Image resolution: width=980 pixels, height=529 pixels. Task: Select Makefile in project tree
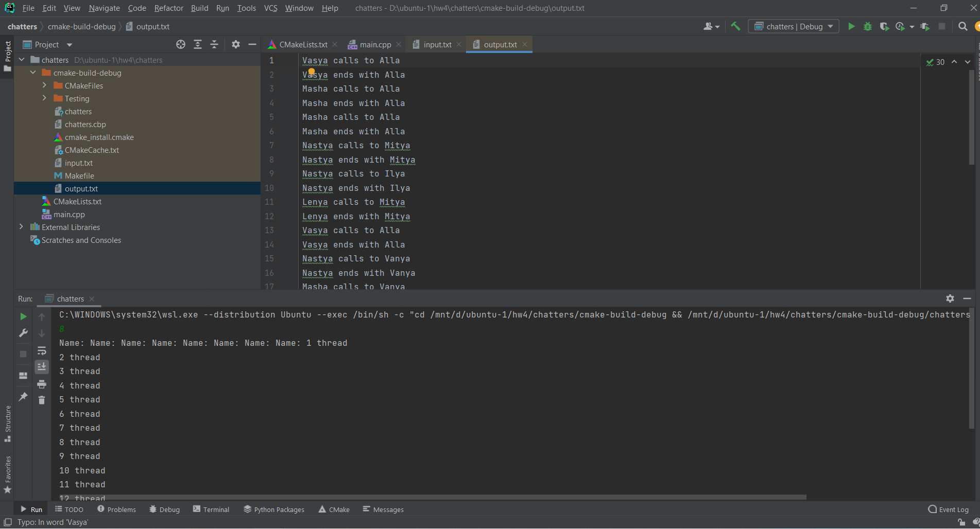(79, 175)
